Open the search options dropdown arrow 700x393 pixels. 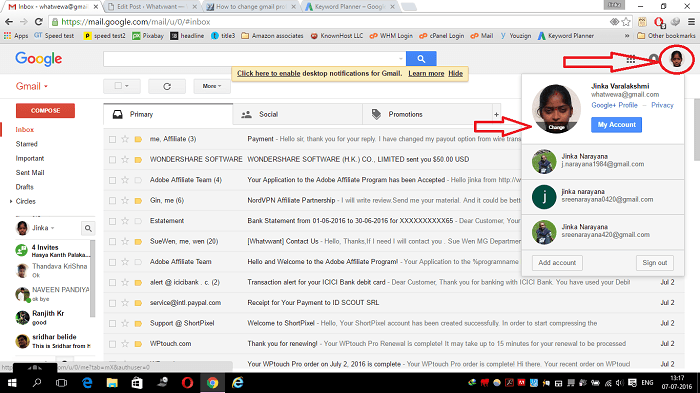400,59
